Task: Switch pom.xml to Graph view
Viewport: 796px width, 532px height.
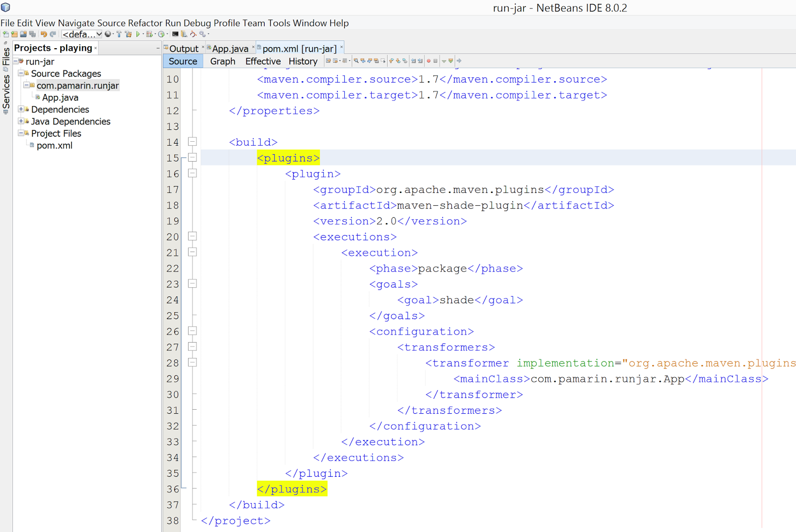Action: (223, 61)
